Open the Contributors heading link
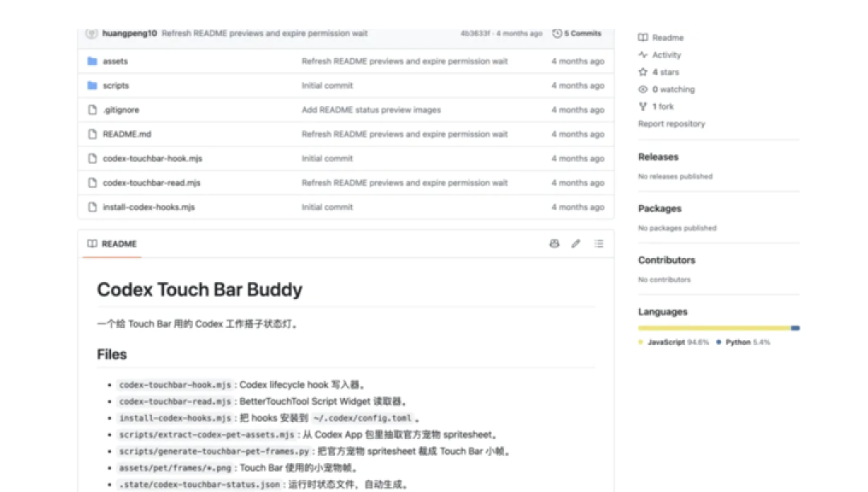868x492 pixels. (666, 260)
